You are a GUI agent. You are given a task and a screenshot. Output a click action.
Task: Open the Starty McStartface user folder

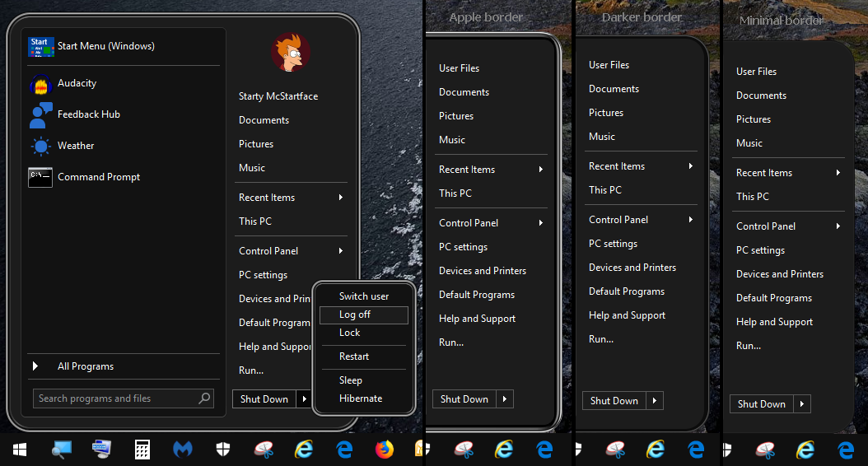[278, 96]
